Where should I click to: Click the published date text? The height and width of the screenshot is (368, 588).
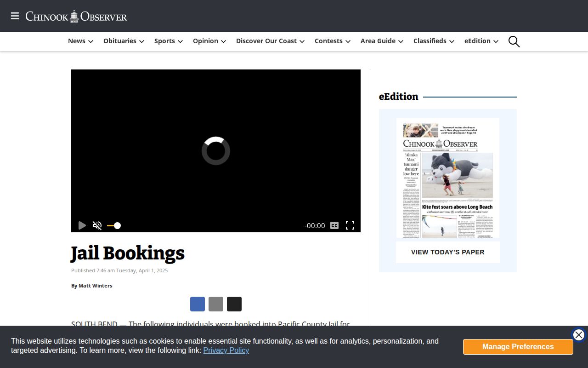[119, 270]
